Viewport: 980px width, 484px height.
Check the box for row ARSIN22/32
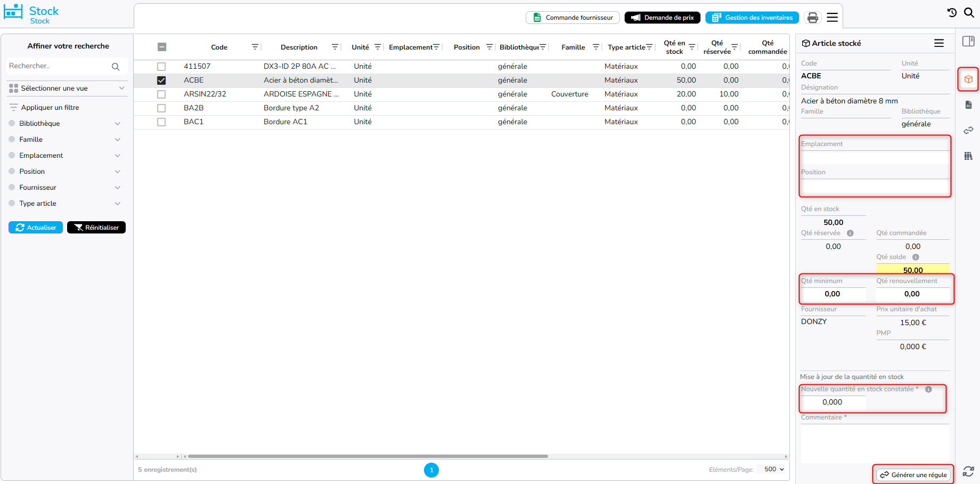(161, 94)
